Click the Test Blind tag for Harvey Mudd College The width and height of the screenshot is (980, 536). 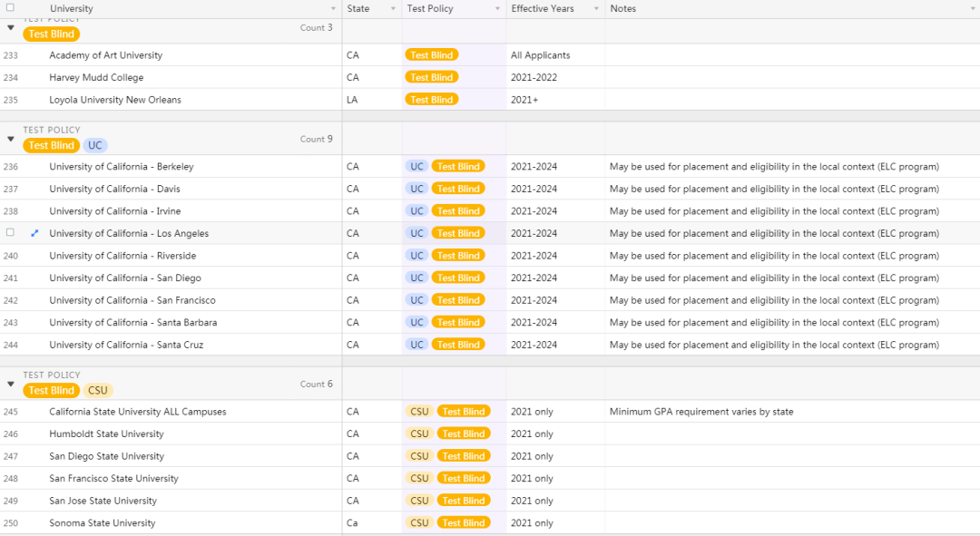(x=432, y=77)
